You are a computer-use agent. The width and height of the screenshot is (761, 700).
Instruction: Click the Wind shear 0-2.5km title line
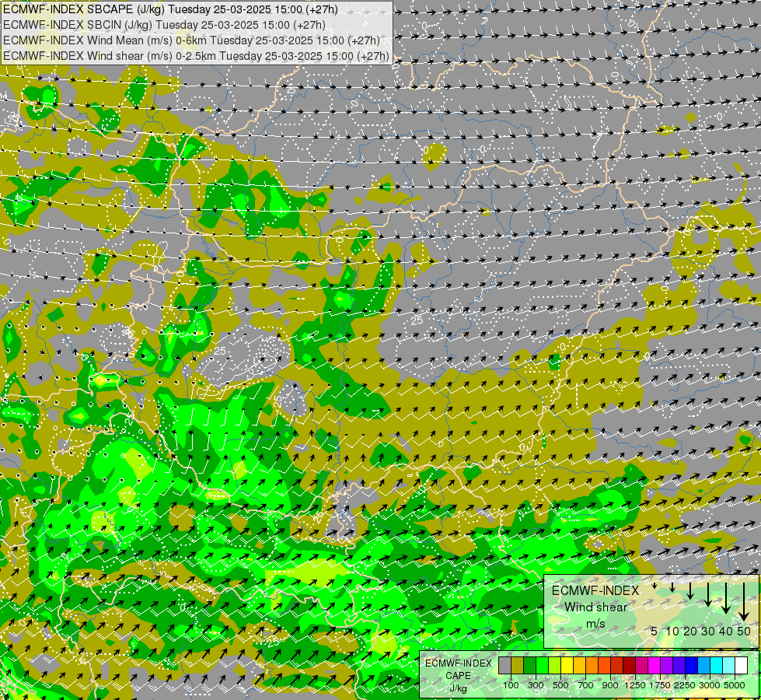tap(196, 56)
